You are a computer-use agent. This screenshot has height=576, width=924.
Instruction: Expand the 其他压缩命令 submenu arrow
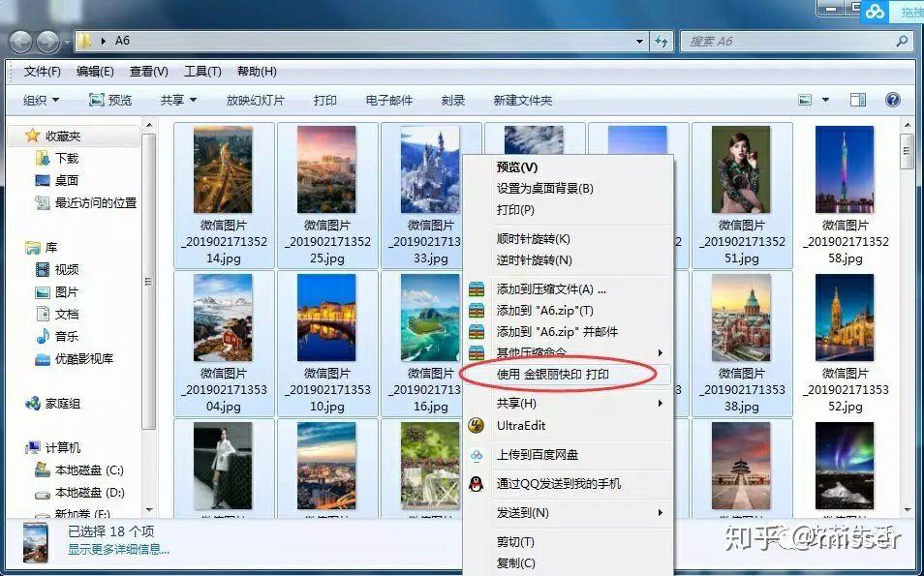coord(660,352)
